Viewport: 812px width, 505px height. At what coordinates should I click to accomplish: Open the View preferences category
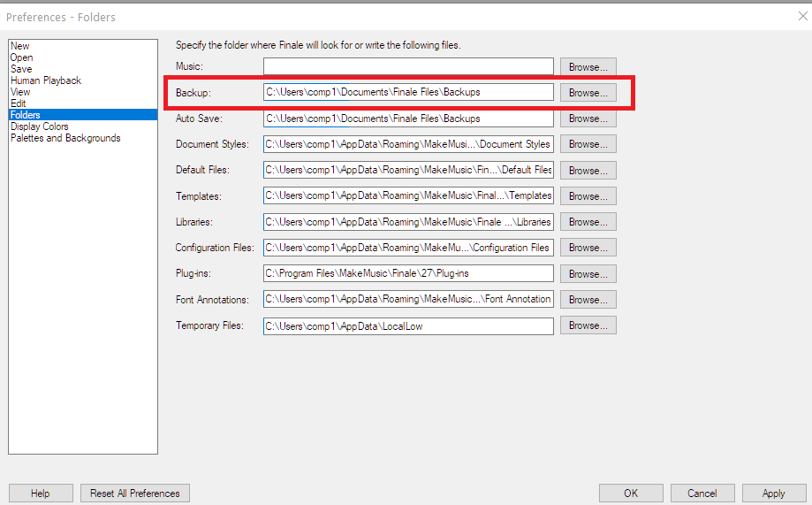pos(20,92)
